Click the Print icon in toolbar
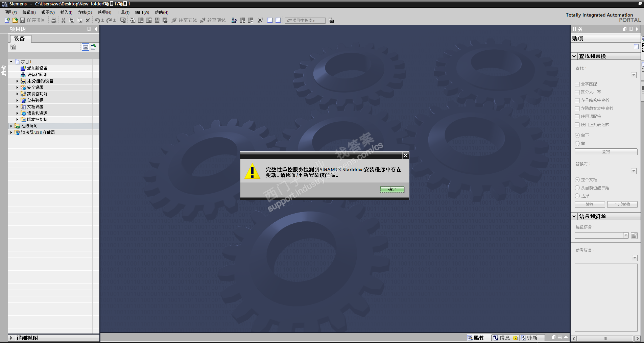The height and width of the screenshot is (343, 644). click(53, 20)
